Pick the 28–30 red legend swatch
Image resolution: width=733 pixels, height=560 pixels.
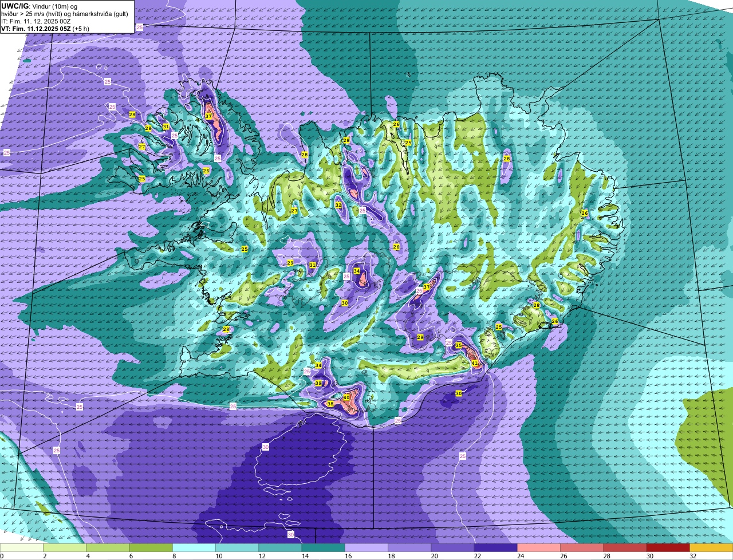click(x=625, y=547)
